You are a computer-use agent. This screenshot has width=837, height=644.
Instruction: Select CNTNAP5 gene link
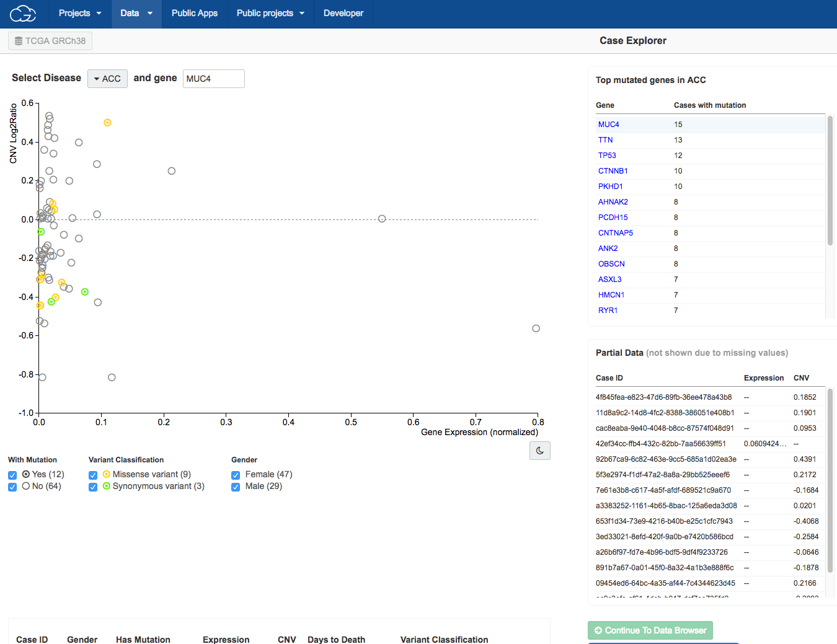[616, 233]
